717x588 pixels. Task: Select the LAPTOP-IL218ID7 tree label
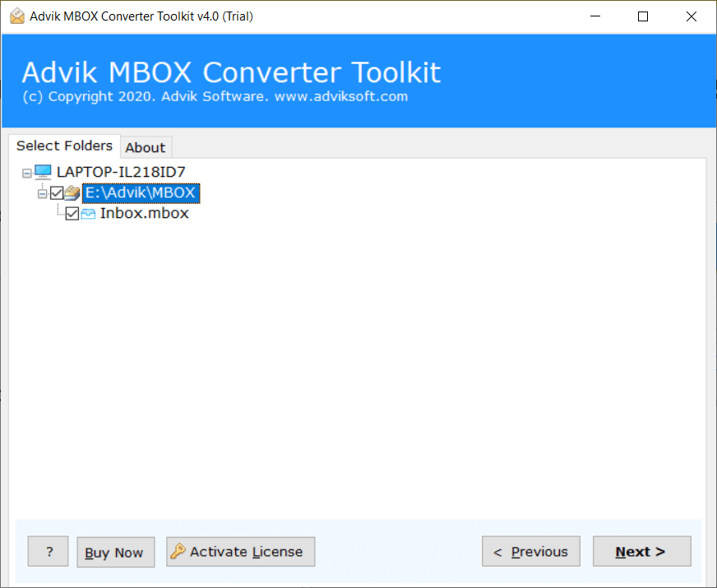tap(121, 172)
